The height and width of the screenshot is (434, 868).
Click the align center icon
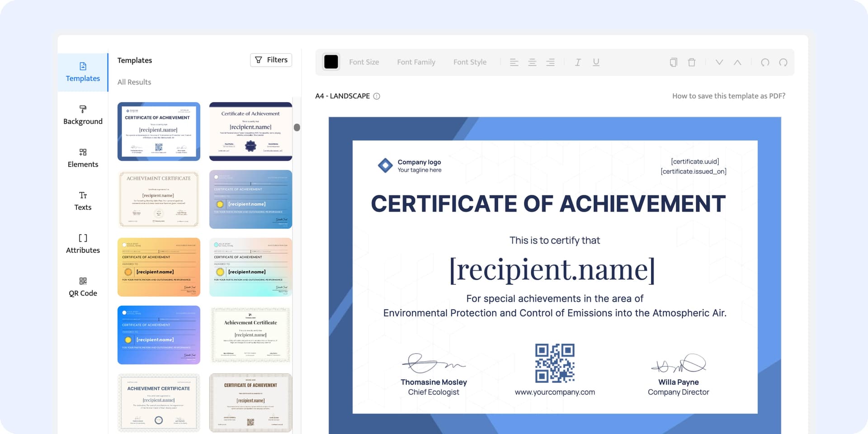click(x=532, y=62)
